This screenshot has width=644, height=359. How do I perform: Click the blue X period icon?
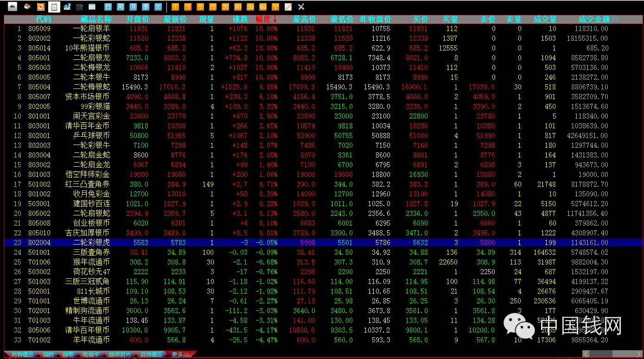[158, 7]
